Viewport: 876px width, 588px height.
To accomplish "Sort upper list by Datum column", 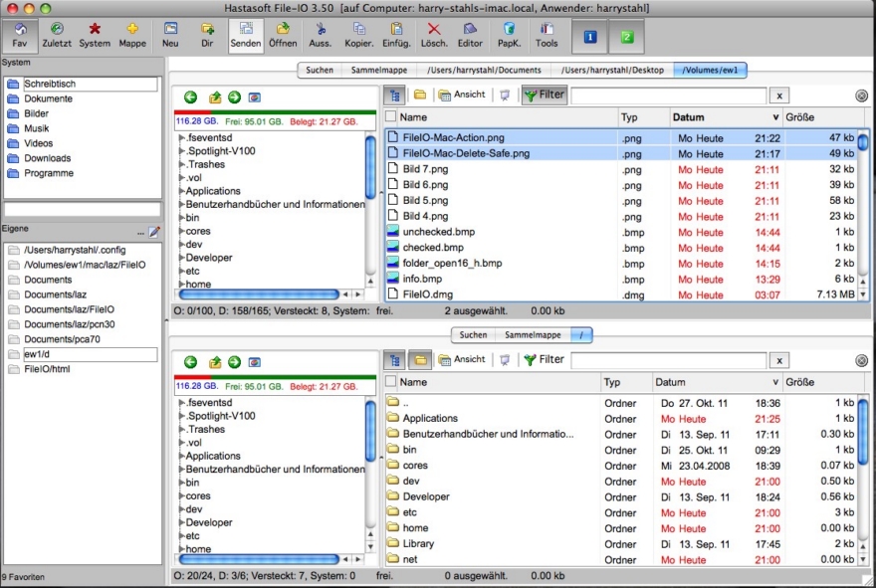I will (725, 117).
